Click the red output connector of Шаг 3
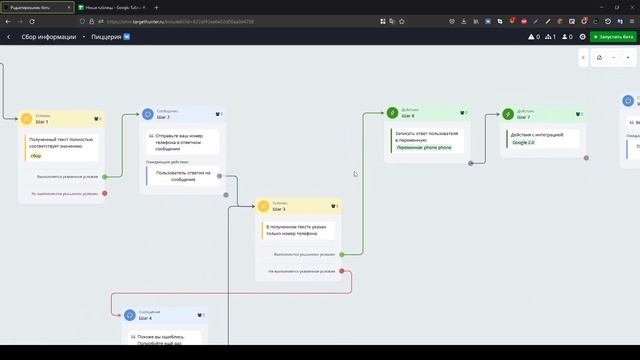The height and width of the screenshot is (360, 640). coord(342,271)
